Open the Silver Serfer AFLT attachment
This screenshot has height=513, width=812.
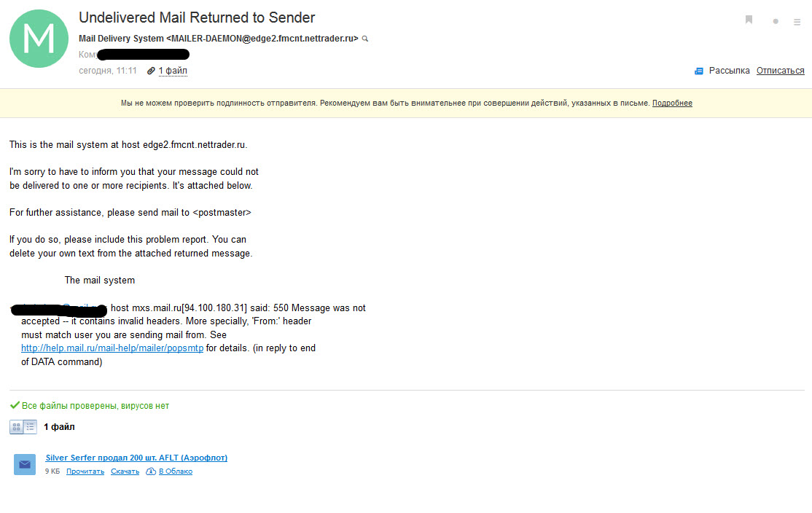coord(136,458)
